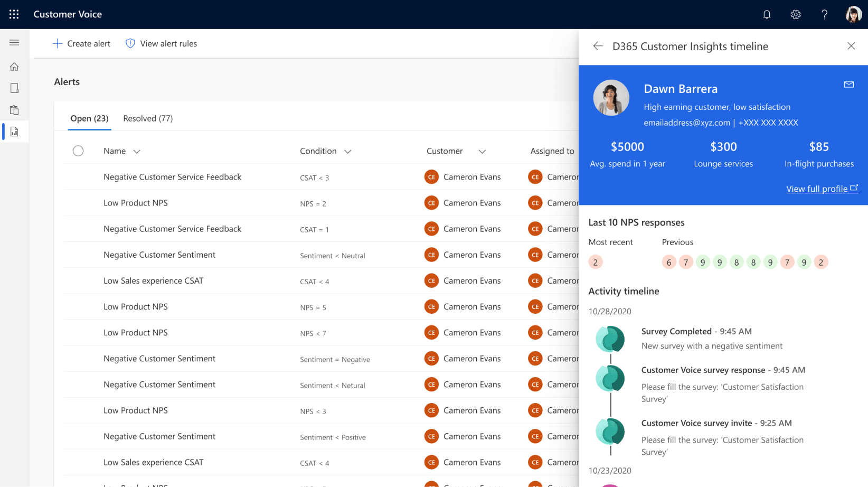Click the most recent NPS score 2 badge
868x487 pixels.
point(596,262)
